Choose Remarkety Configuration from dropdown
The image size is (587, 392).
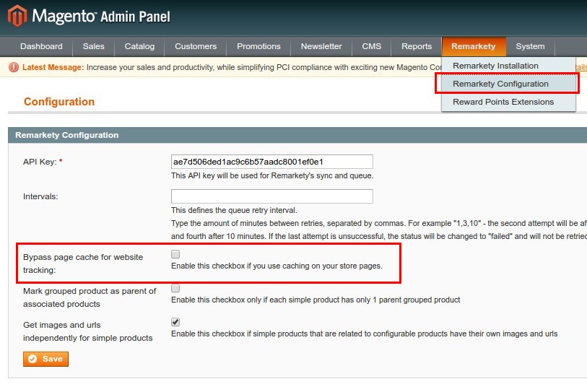pos(508,84)
